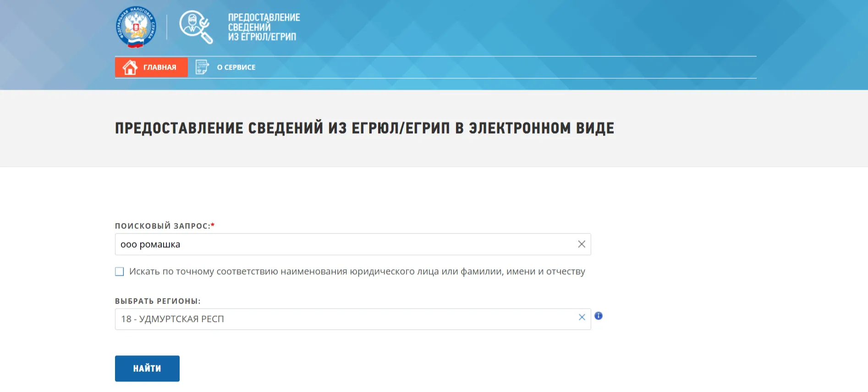Click the exact match checkbox label text
This screenshot has width=868, height=392.
(357, 272)
